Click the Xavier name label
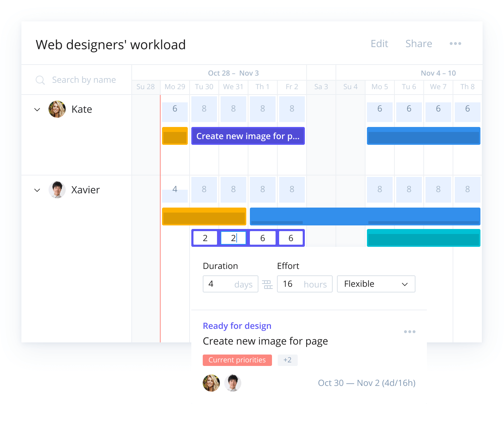Viewport: 504px width, 428px height. [x=86, y=190]
